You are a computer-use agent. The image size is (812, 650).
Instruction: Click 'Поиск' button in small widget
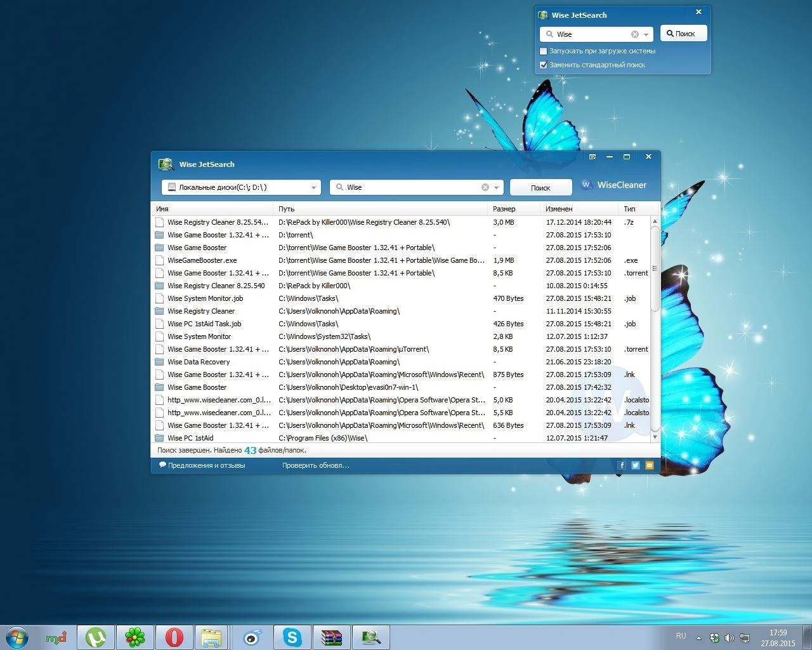684,34
